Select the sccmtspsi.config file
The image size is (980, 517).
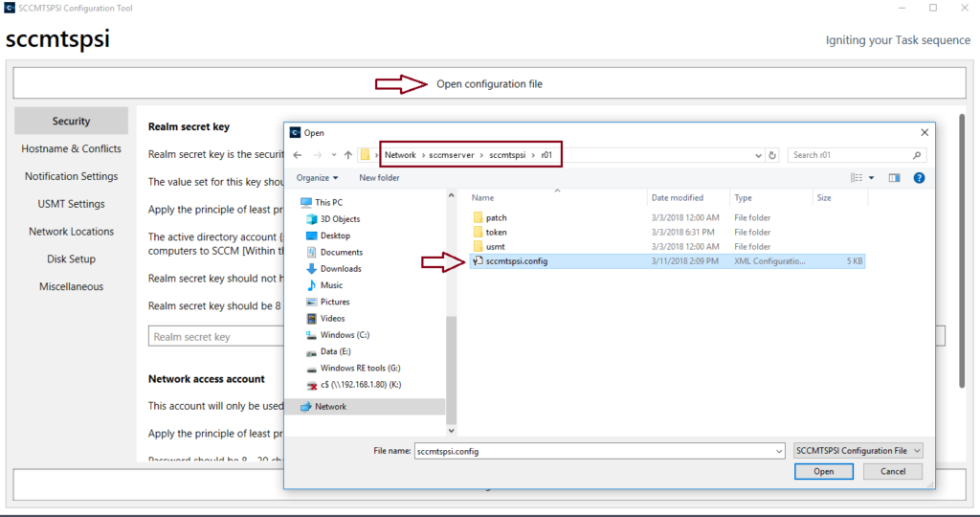coord(516,261)
